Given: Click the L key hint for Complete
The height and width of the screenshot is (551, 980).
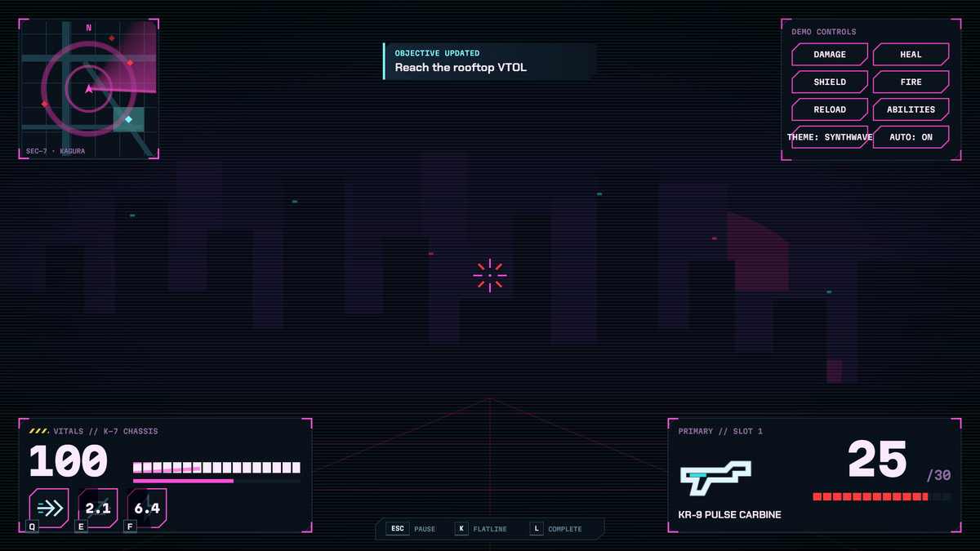Looking at the screenshot, I should click(x=536, y=529).
